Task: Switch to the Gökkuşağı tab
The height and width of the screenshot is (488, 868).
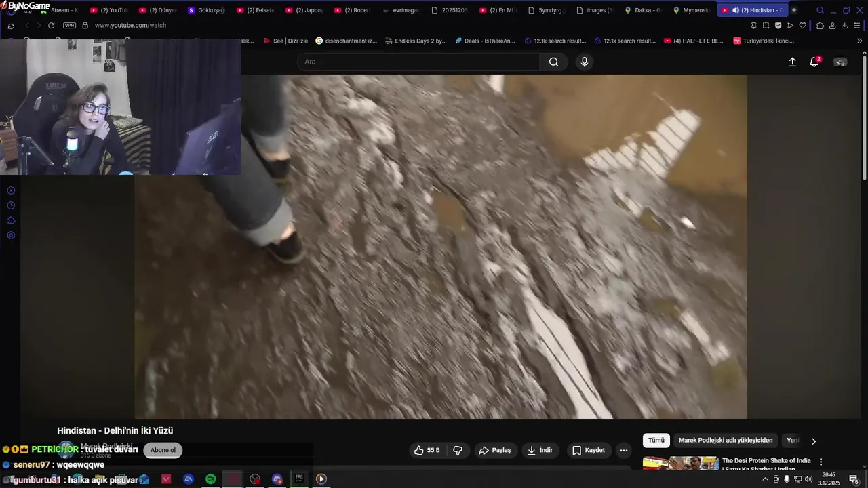Action: tap(206, 10)
